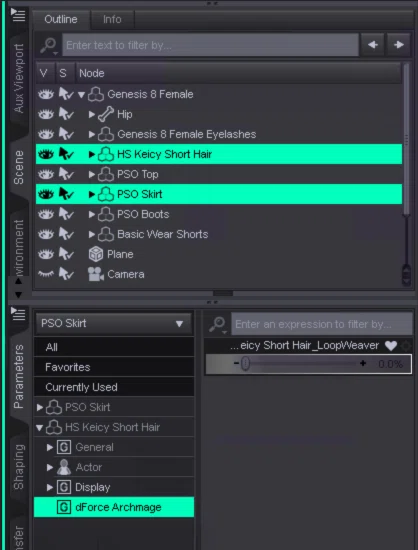This screenshot has height=550, width=418.
Task: Collapse HS Keicy Short Hair in Parameters
Action: coord(40,428)
